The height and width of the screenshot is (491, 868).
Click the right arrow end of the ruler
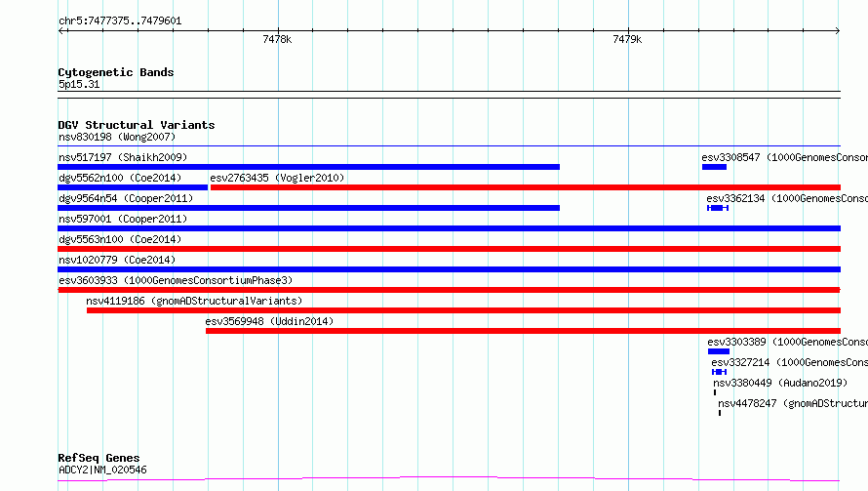pyautogui.click(x=837, y=30)
